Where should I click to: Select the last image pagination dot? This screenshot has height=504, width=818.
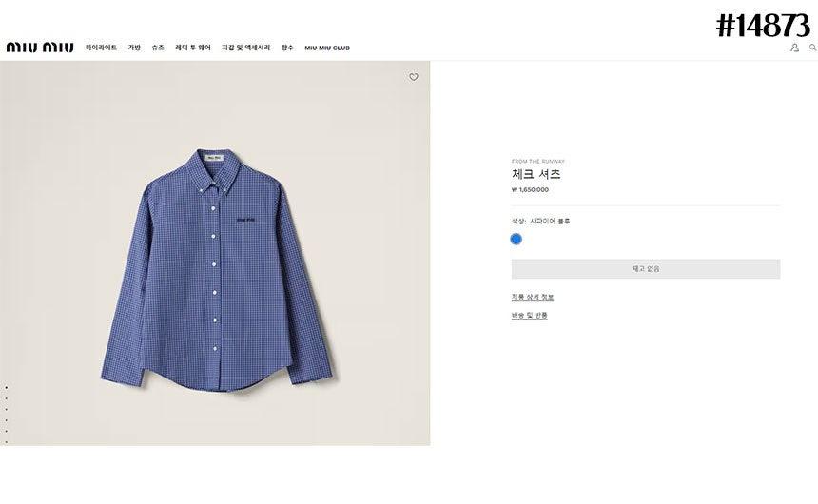pyautogui.click(x=7, y=442)
